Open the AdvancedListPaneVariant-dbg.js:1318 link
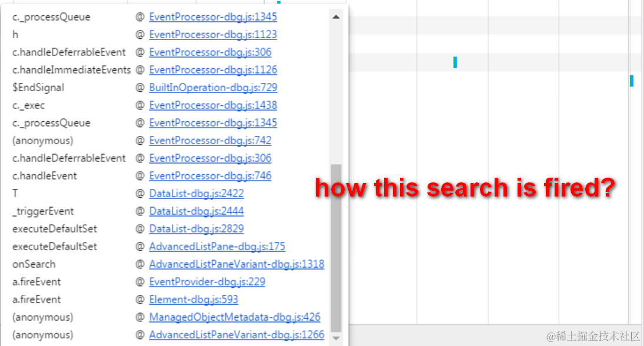The image size is (644, 346). (236, 264)
